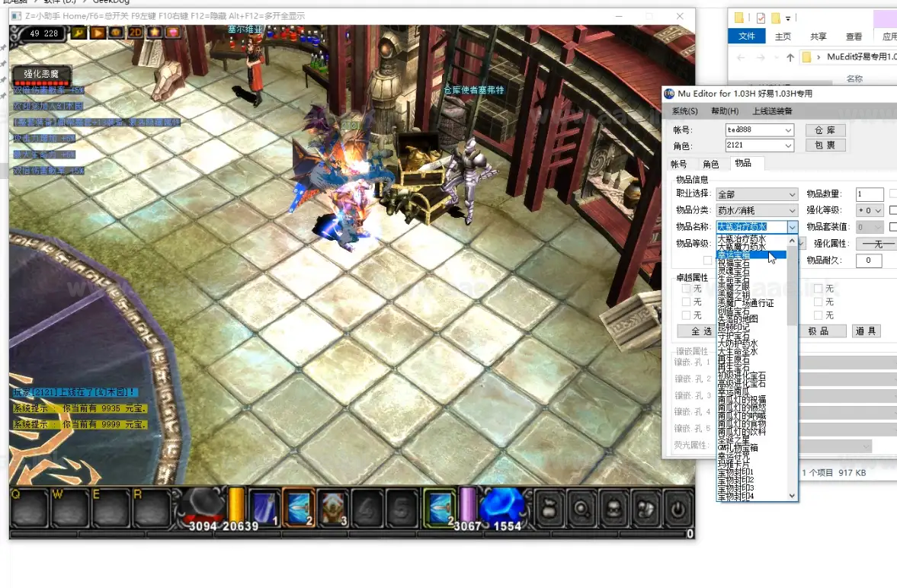Click empty hotbar slot 5

[401, 507]
